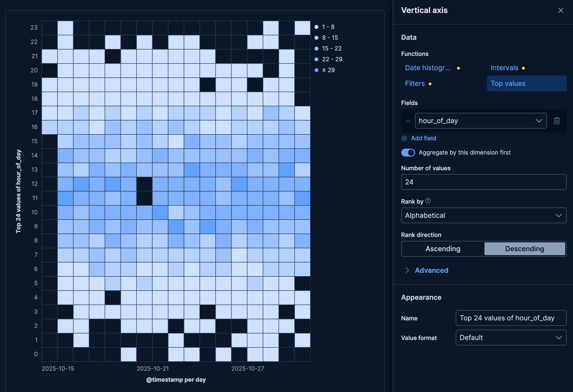
Task: Select the Filters function
Action: (415, 83)
